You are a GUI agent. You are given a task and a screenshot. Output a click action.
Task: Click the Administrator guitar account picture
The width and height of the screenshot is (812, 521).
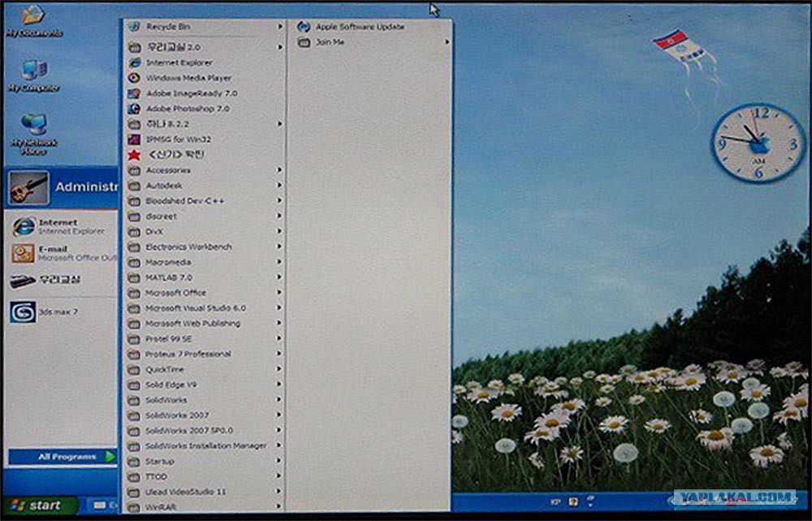coord(29,188)
